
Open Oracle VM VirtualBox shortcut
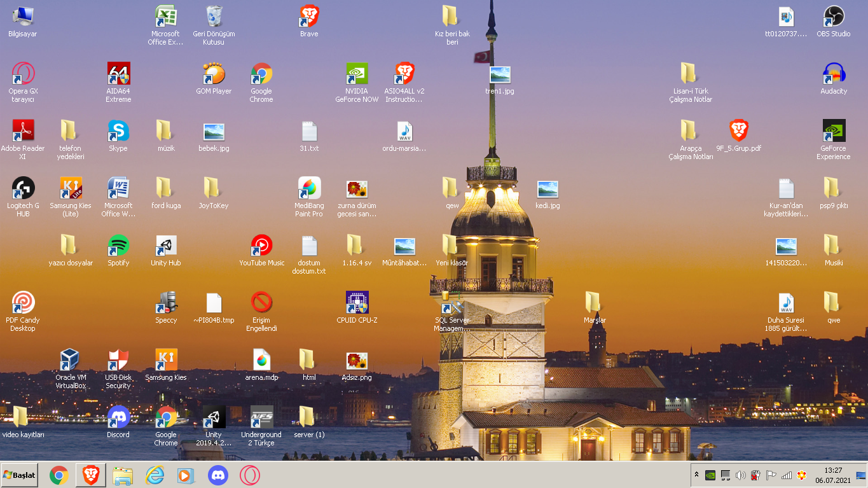tap(71, 361)
